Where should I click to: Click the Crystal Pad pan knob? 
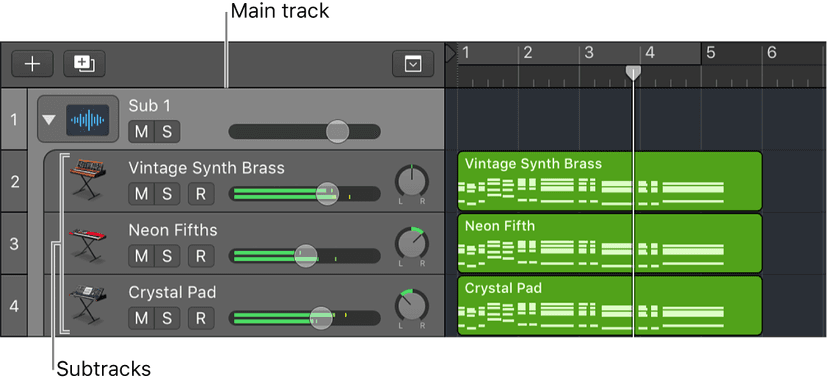click(412, 307)
